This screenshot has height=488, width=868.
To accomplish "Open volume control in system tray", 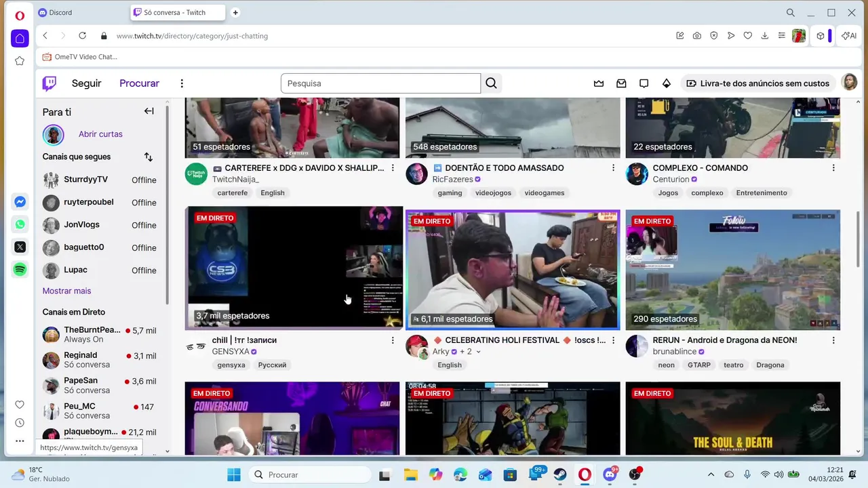I will click(x=779, y=474).
